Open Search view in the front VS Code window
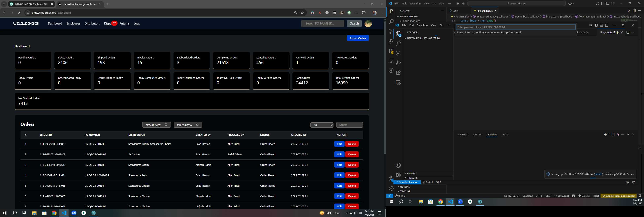Image resolution: width=644 pixels, height=217 pixels. coord(398,43)
